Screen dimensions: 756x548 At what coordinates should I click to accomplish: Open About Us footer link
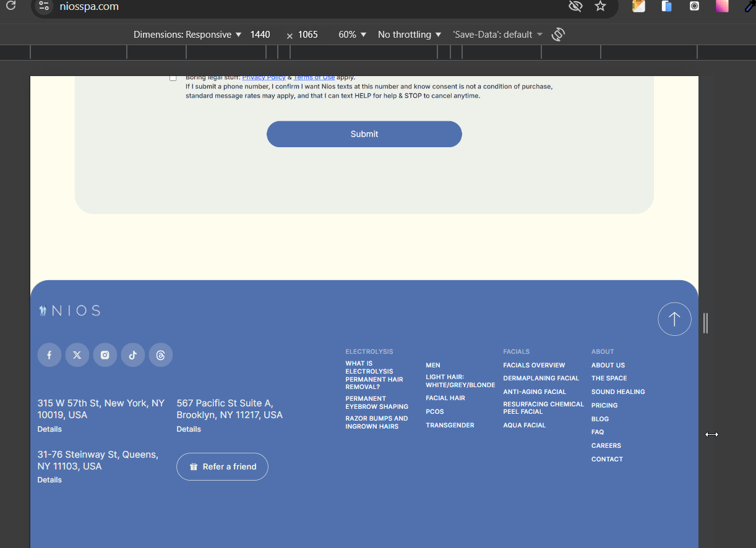(608, 366)
